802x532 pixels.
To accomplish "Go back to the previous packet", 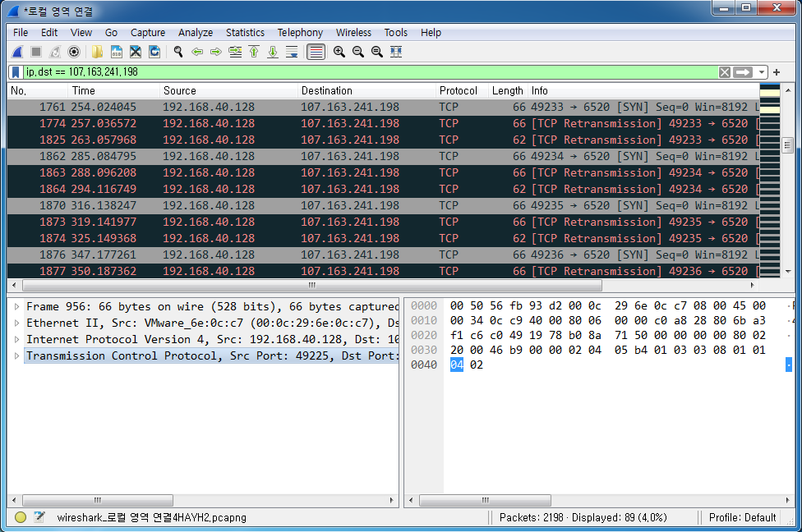I will click(197, 52).
